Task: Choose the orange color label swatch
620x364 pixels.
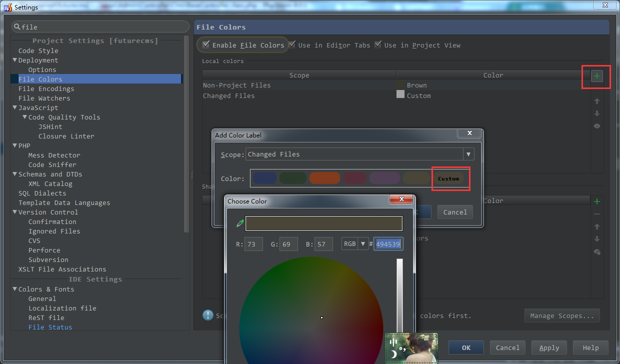Action: point(324,178)
